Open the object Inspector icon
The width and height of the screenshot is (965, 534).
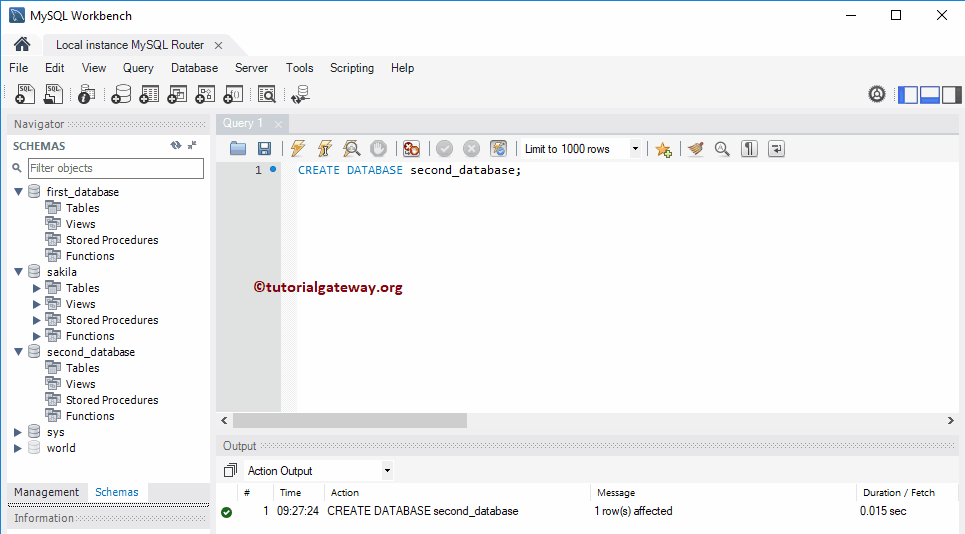(x=87, y=94)
